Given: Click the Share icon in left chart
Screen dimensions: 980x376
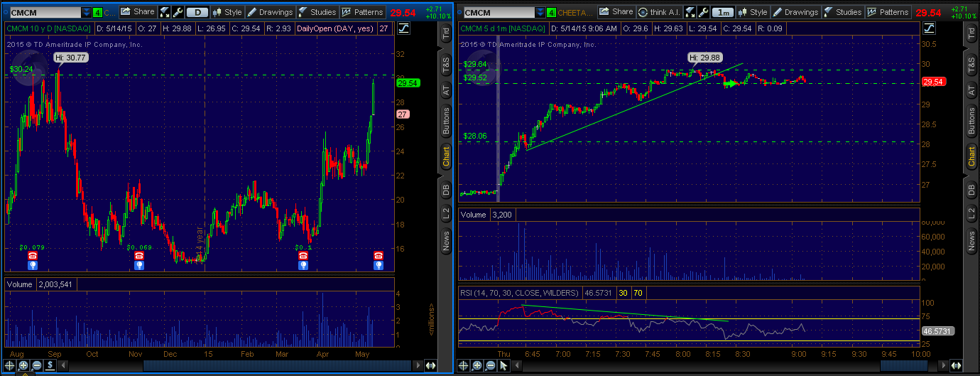Looking at the screenshot, I should [x=137, y=12].
